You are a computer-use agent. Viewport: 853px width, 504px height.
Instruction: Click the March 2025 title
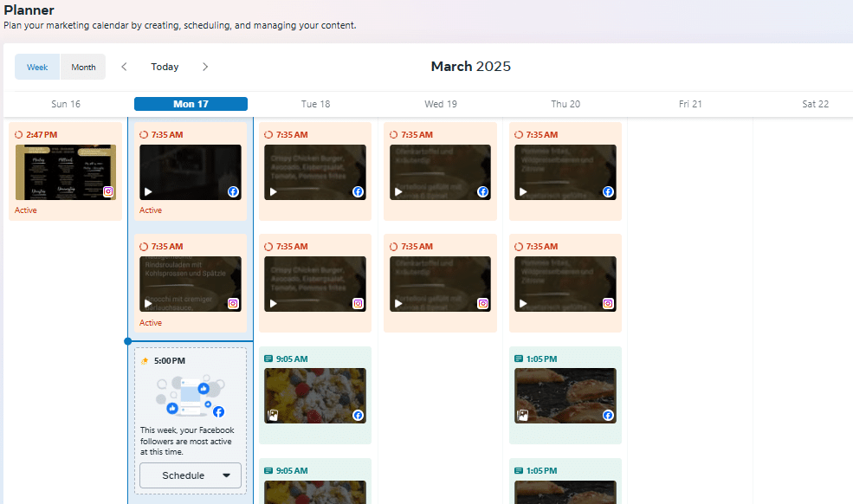[471, 67]
